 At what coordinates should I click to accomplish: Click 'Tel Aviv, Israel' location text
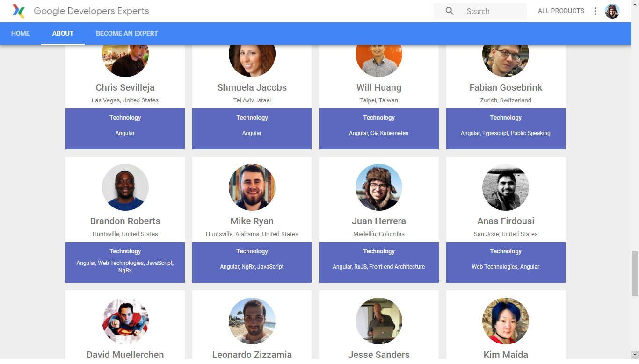pyautogui.click(x=252, y=100)
